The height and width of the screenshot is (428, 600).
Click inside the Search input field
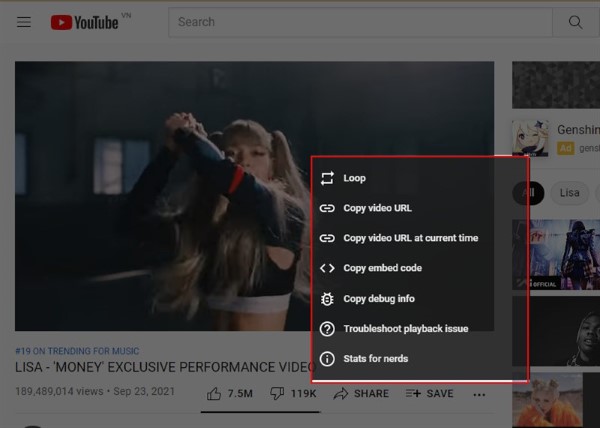point(360,22)
